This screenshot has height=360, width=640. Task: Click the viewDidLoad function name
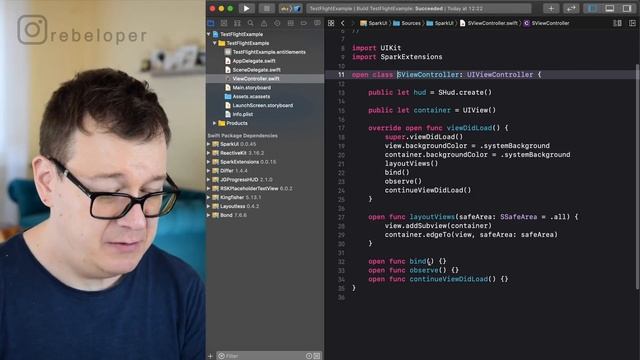click(469, 128)
